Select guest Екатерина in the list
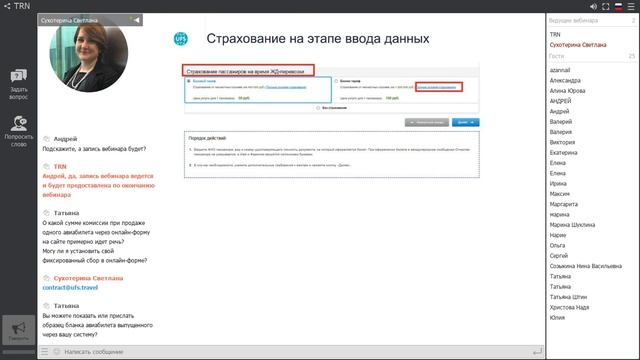 click(x=563, y=153)
